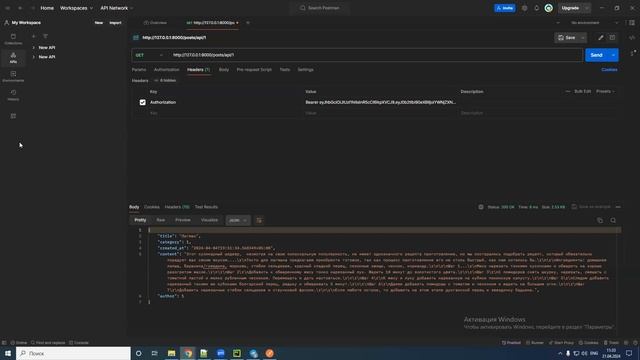Image resolution: width=640 pixels, height=360 pixels.
Task: Open the Presets dropdown
Action: (x=605, y=91)
